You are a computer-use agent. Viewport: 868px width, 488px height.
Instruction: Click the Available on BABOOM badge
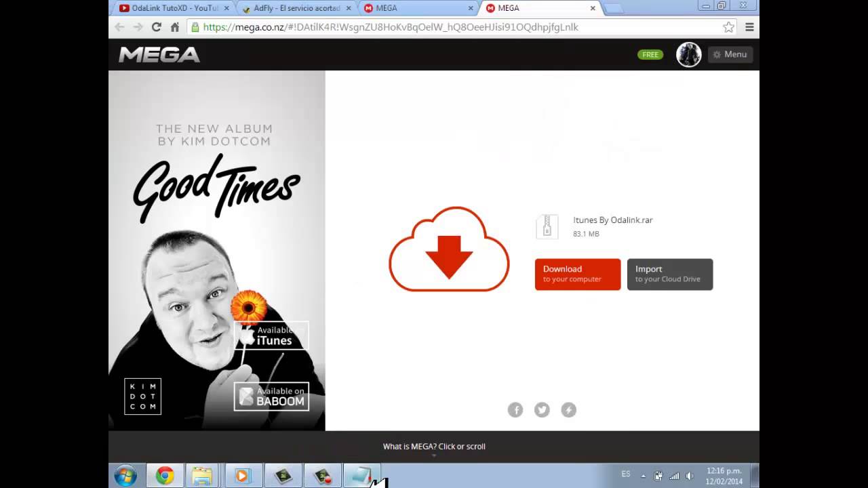click(271, 396)
